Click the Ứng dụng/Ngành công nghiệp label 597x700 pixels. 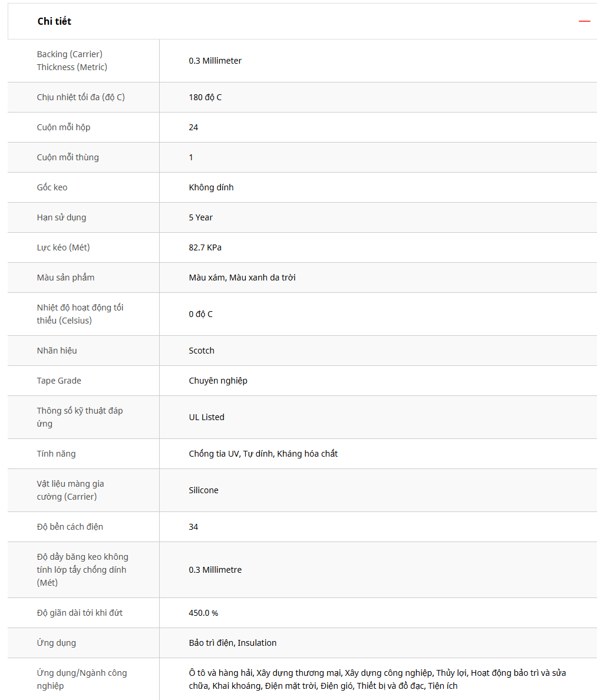tap(82, 679)
